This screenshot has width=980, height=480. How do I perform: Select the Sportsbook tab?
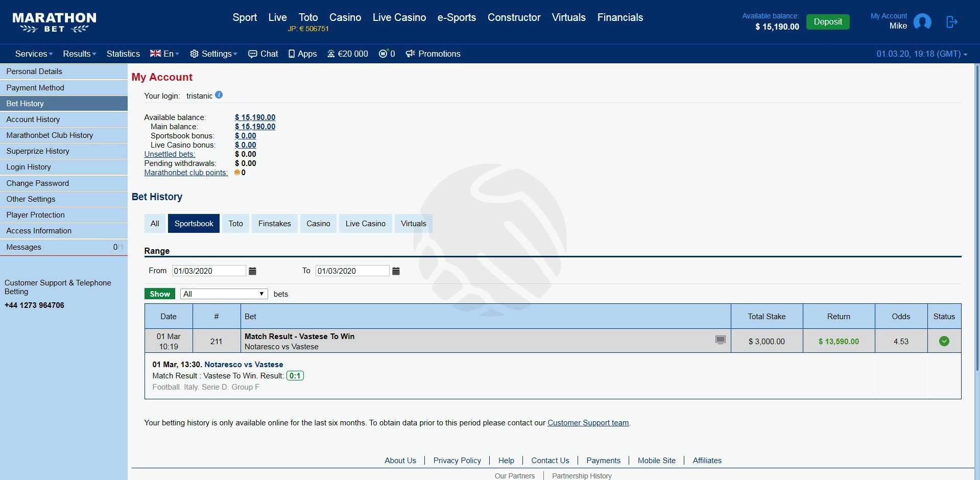pos(194,224)
